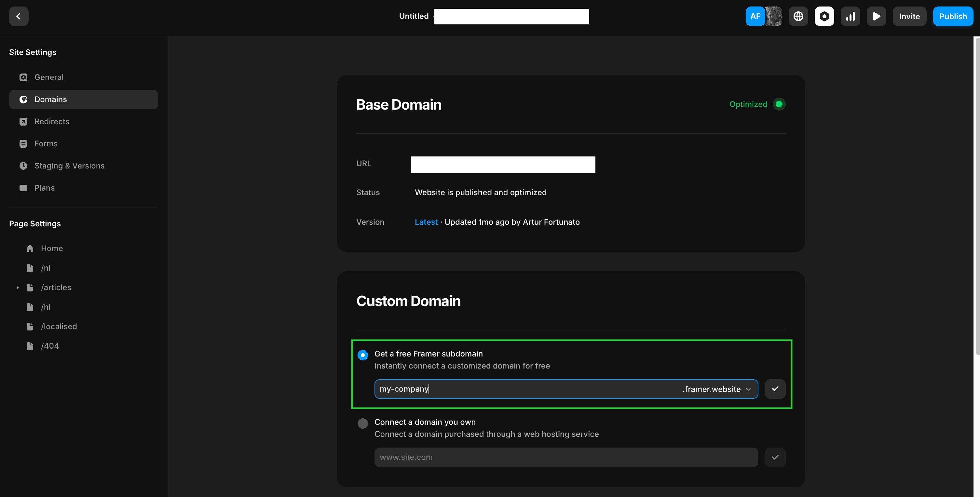Viewport: 980px width, 497px height.
Task: Open the General site settings
Action: 49,77
